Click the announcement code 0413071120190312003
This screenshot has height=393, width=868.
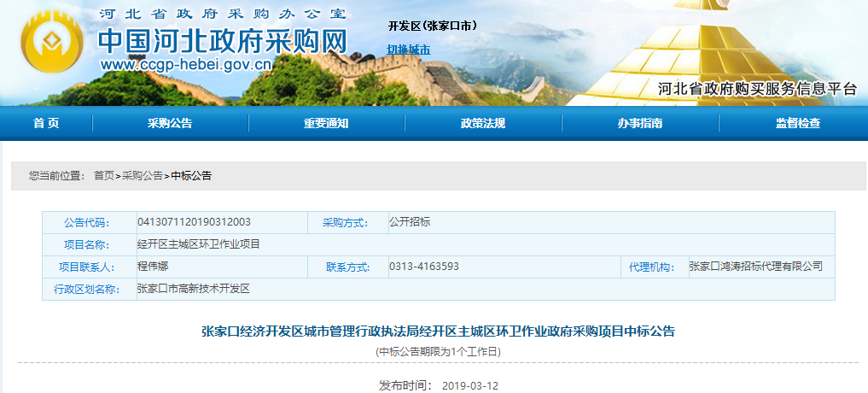coord(194,222)
